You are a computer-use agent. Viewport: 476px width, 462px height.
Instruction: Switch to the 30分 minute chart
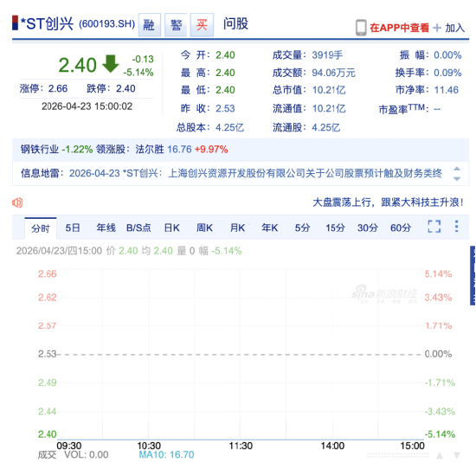coord(368,228)
